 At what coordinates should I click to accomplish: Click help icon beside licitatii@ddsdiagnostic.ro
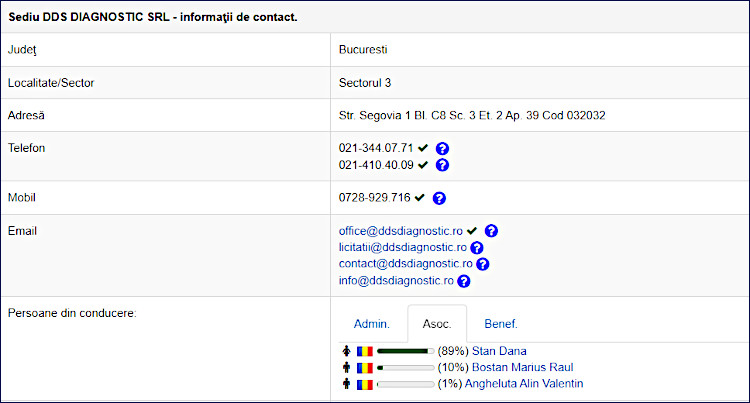tap(477, 248)
